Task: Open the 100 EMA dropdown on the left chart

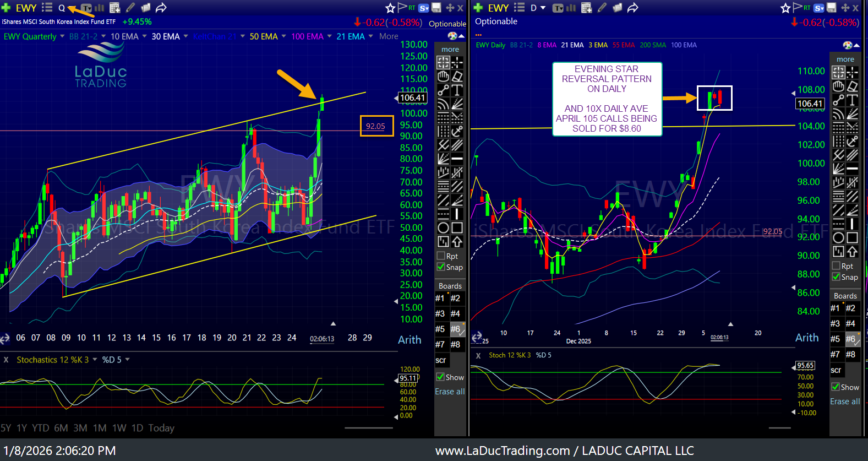Action: 329,36
